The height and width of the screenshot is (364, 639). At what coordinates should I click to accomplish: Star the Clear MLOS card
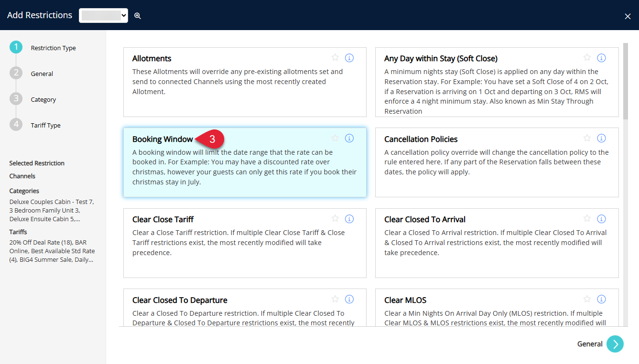[587, 299]
